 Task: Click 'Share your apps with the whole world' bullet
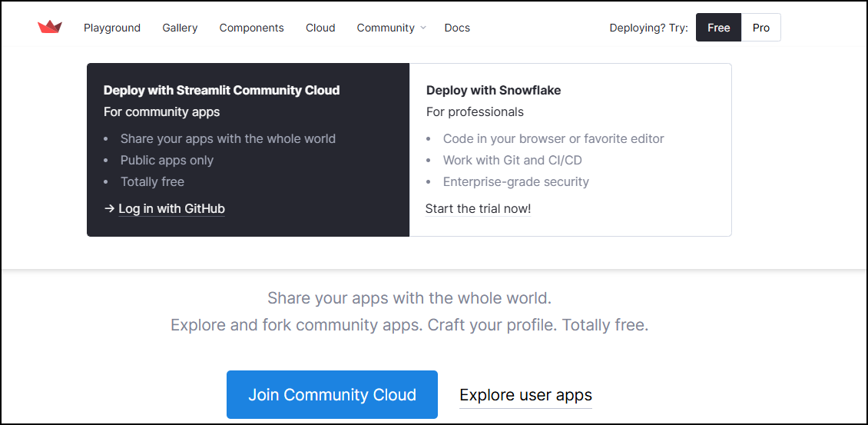pos(228,138)
